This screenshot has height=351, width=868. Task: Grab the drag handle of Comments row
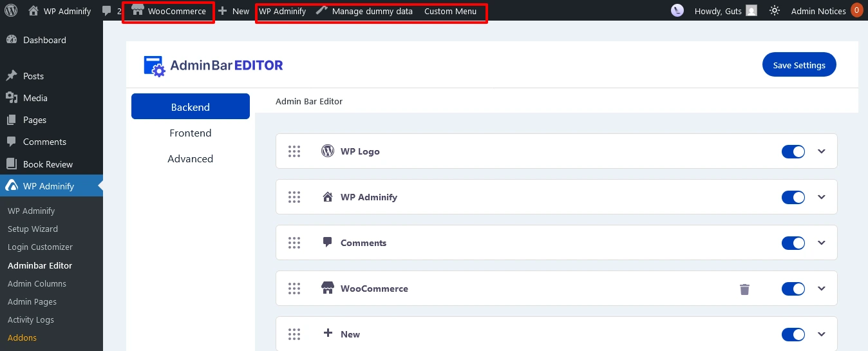click(294, 243)
